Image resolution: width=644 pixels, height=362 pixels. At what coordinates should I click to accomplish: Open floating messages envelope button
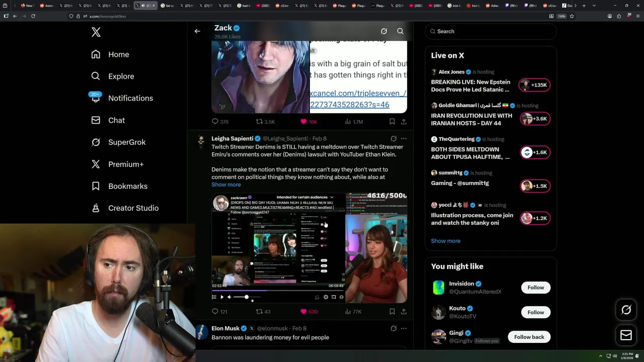point(626,335)
